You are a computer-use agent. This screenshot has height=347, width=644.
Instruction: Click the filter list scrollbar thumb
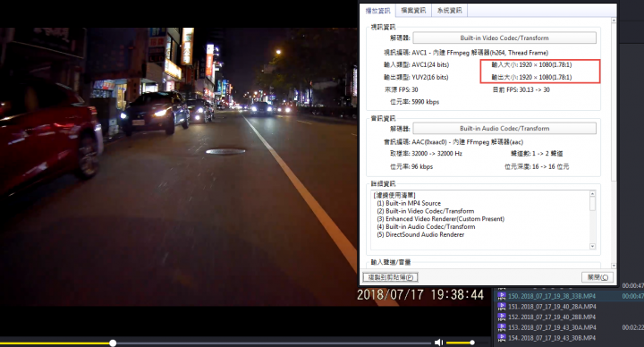pos(592,204)
